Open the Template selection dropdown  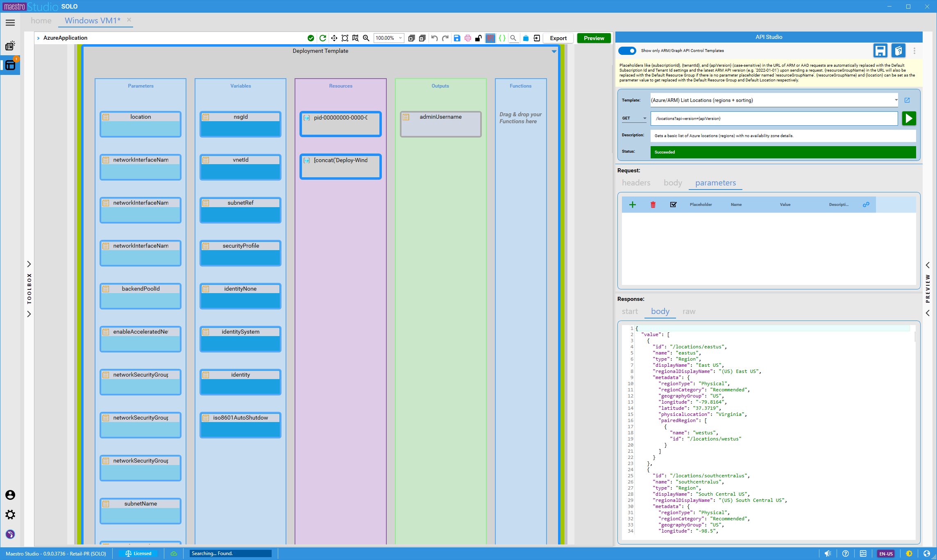pyautogui.click(x=774, y=100)
